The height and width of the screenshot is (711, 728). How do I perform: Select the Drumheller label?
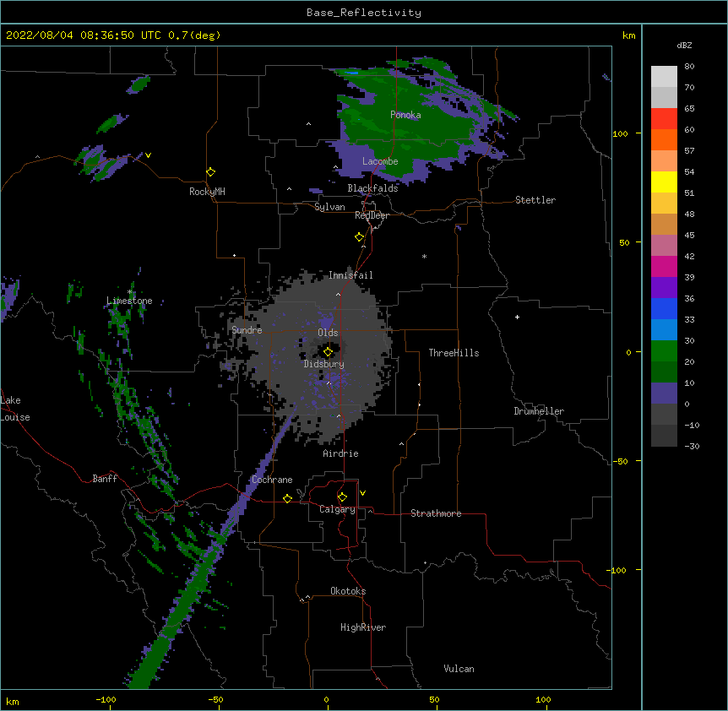tap(539, 411)
